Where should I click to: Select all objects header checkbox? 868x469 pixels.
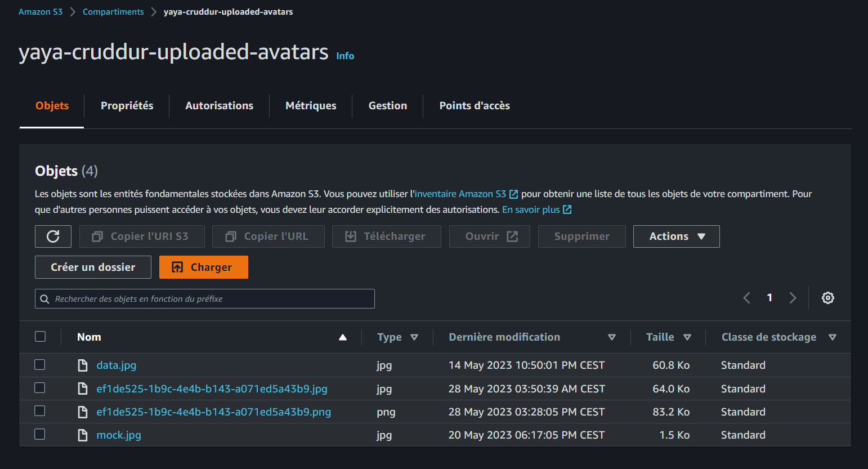pos(40,336)
